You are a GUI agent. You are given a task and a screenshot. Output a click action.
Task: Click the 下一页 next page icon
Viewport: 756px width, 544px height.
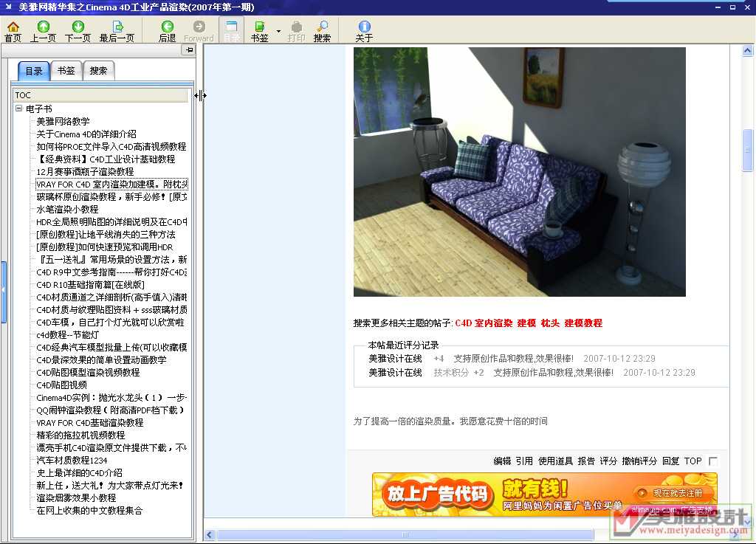click(78, 27)
